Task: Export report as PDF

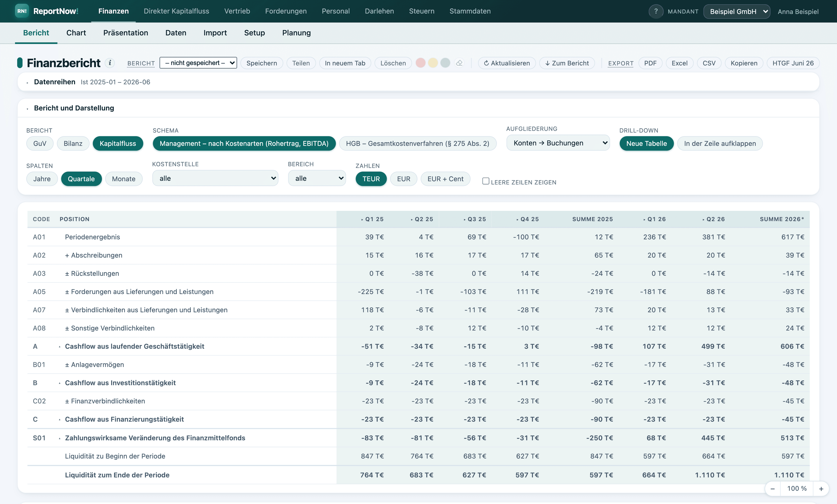Action: click(x=650, y=63)
